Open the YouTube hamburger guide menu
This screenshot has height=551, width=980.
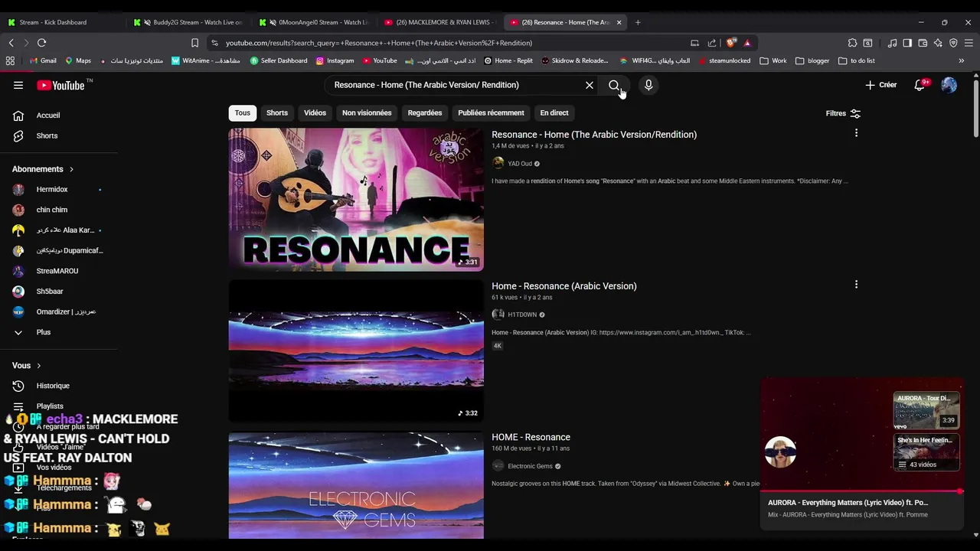pos(18,85)
